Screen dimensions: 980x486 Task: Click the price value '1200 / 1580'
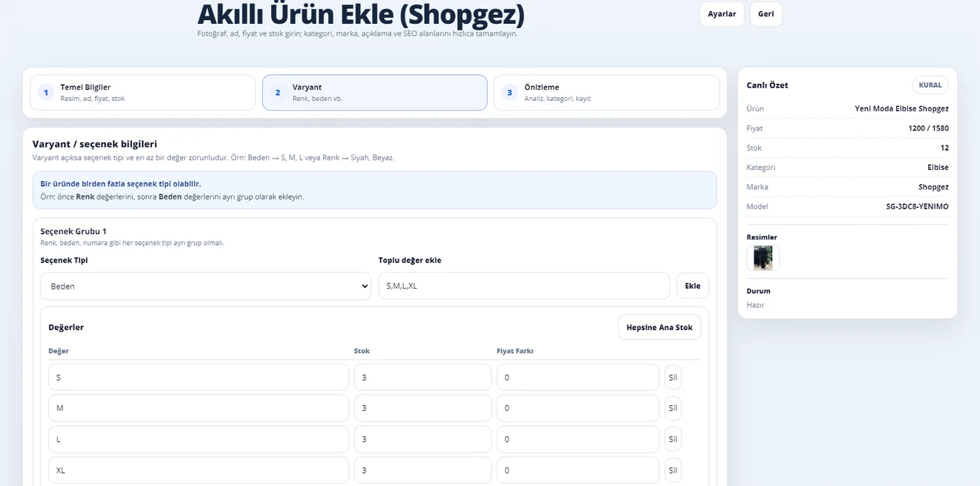coord(928,128)
